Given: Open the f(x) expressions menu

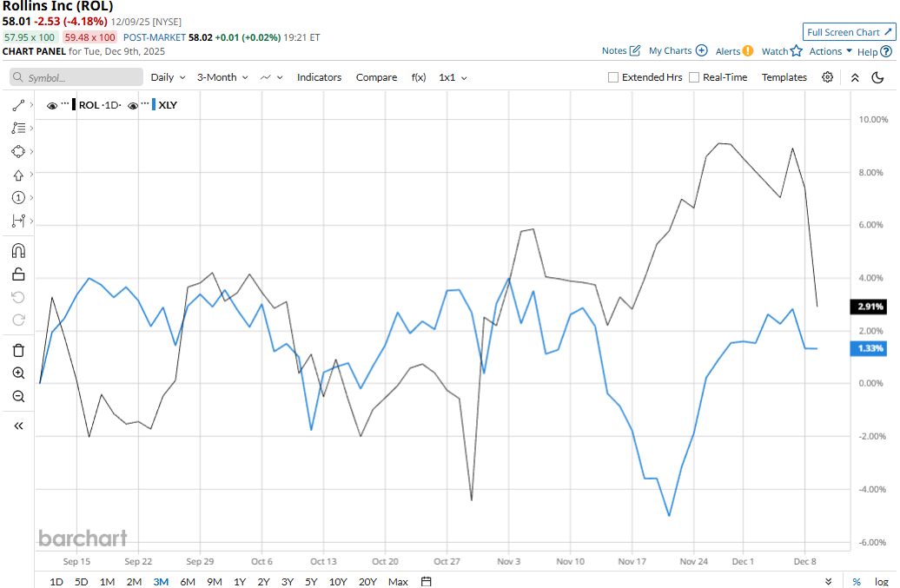Looking at the screenshot, I should 419,77.
